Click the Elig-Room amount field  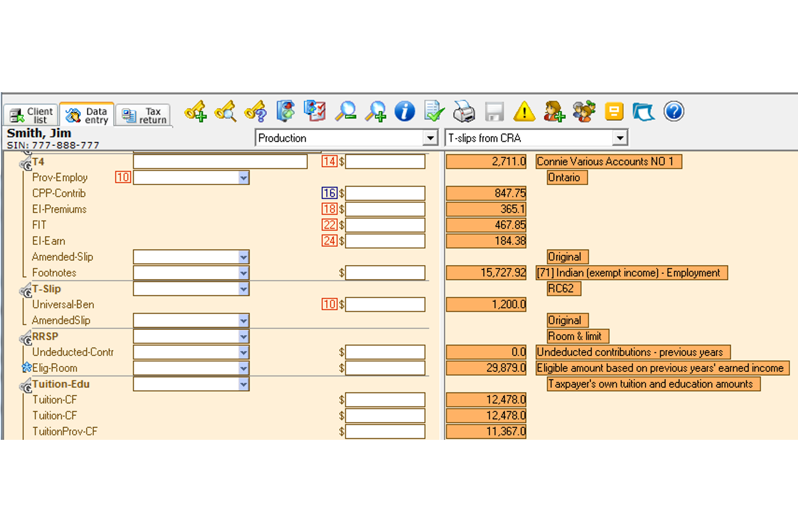tap(385, 368)
